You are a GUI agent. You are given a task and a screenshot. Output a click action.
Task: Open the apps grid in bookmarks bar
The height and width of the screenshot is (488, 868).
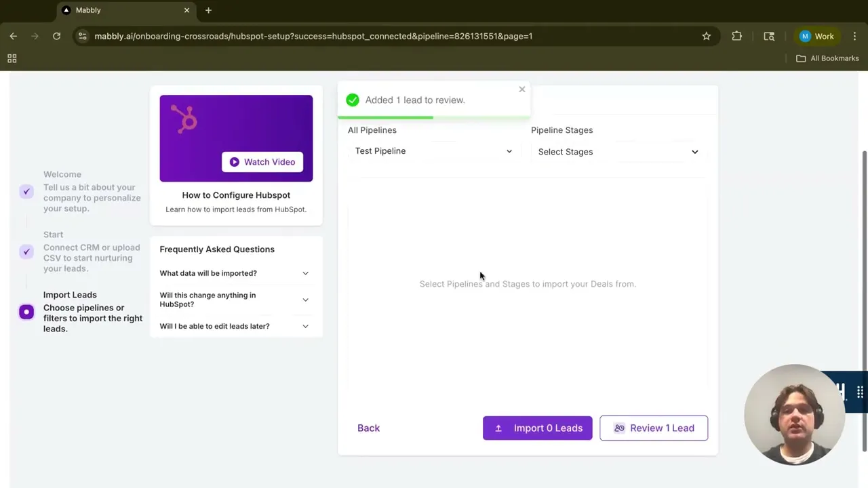click(12, 58)
